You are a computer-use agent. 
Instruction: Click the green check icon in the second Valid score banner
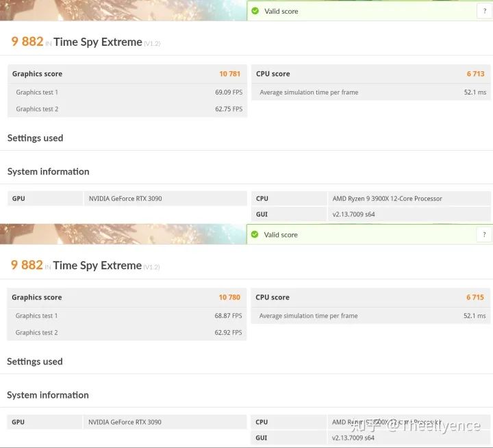pyautogui.click(x=255, y=234)
